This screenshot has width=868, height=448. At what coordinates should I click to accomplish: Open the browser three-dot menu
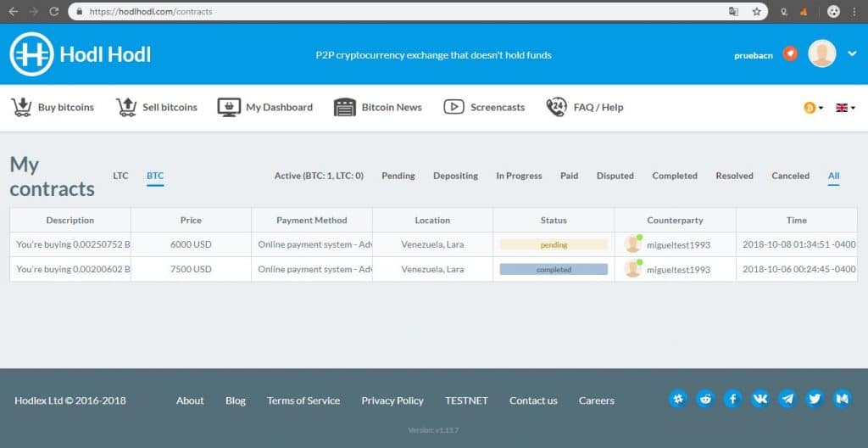(854, 11)
